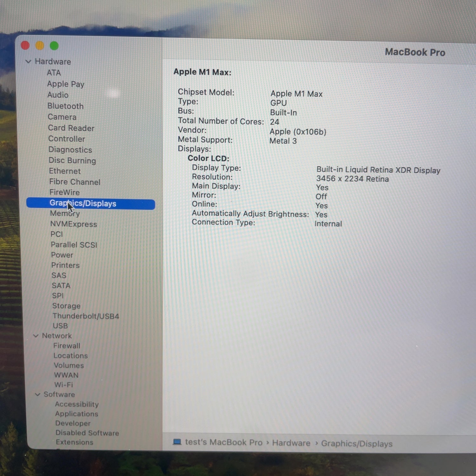Select the Apple M1 Max heading
The height and width of the screenshot is (476, 476).
point(202,72)
